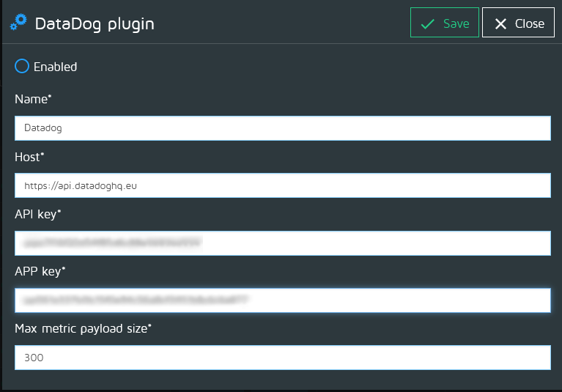Click the Host* field label
562x392 pixels.
(x=30, y=157)
